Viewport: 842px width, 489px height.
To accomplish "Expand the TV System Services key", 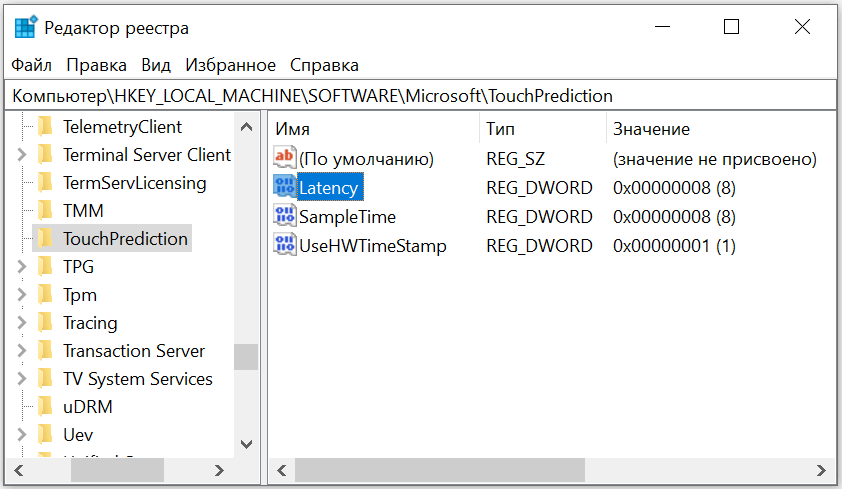I will [22, 378].
